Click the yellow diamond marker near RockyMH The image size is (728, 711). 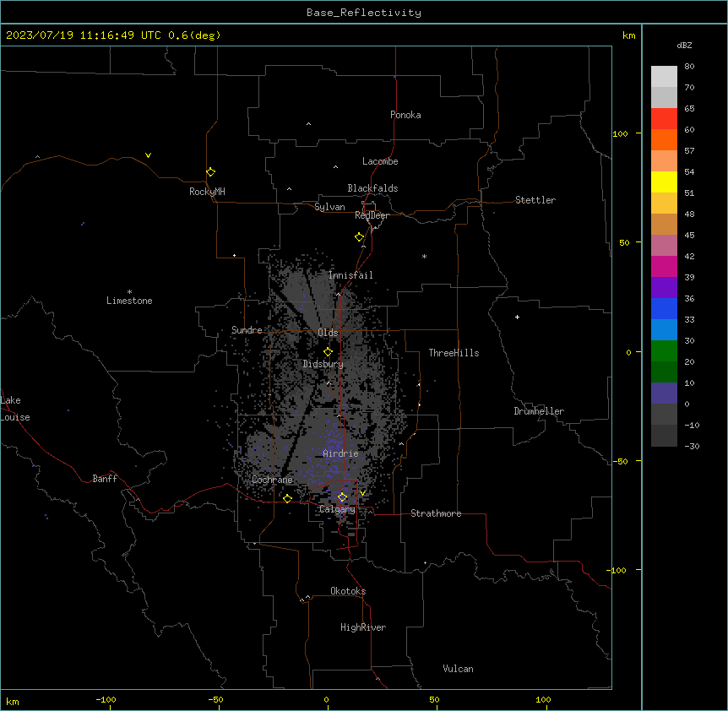click(x=210, y=171)
